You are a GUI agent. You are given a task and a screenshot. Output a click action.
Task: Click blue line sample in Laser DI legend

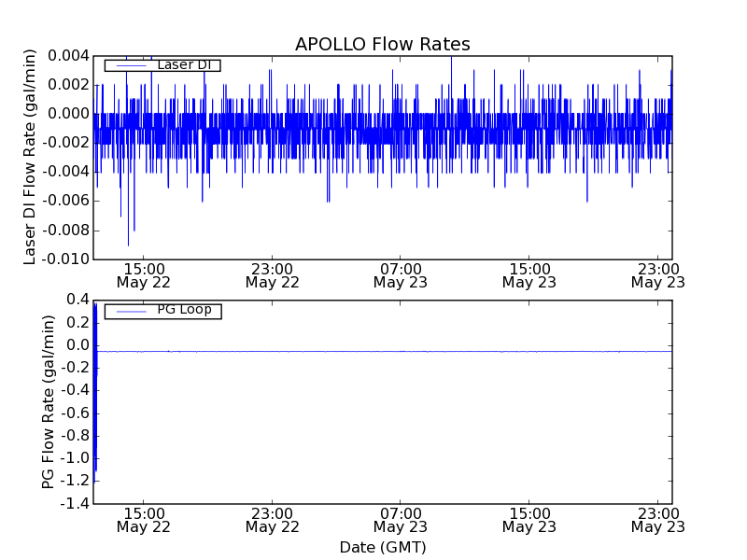(x=131, y=65)
